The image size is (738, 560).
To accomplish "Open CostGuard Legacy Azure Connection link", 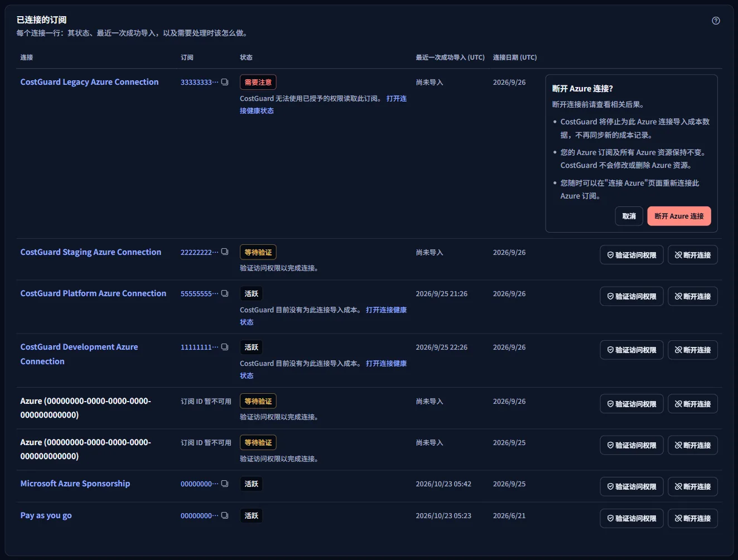I will pyautogui.click(x=89, y=82).
